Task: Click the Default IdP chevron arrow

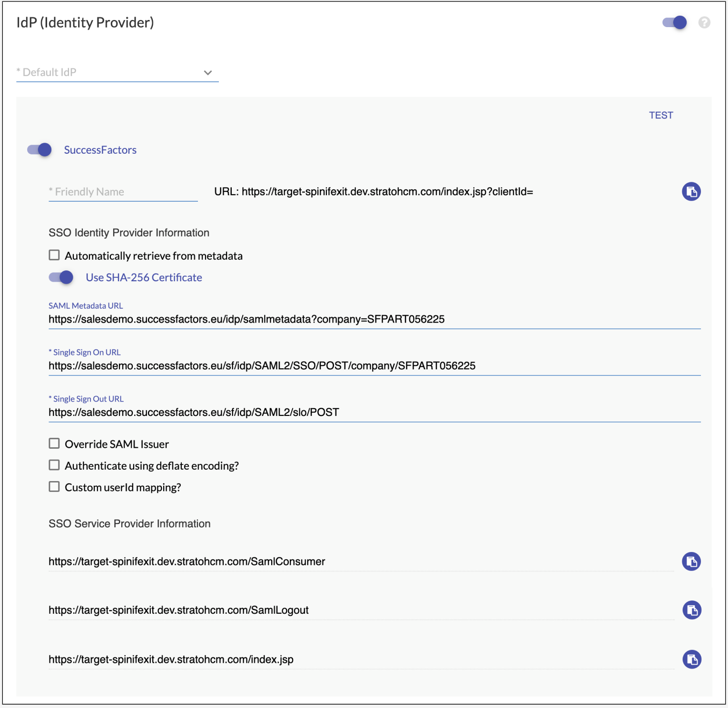Action: (x=207, y=73)
